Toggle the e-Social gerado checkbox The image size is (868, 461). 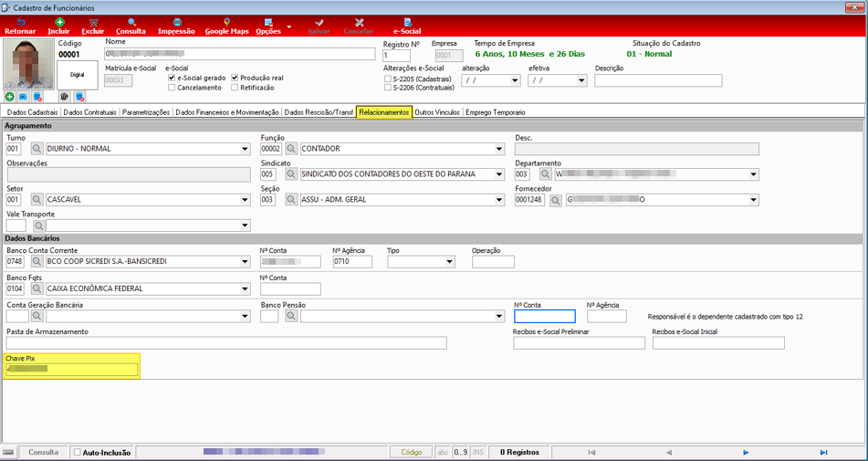tap(172, 78)
